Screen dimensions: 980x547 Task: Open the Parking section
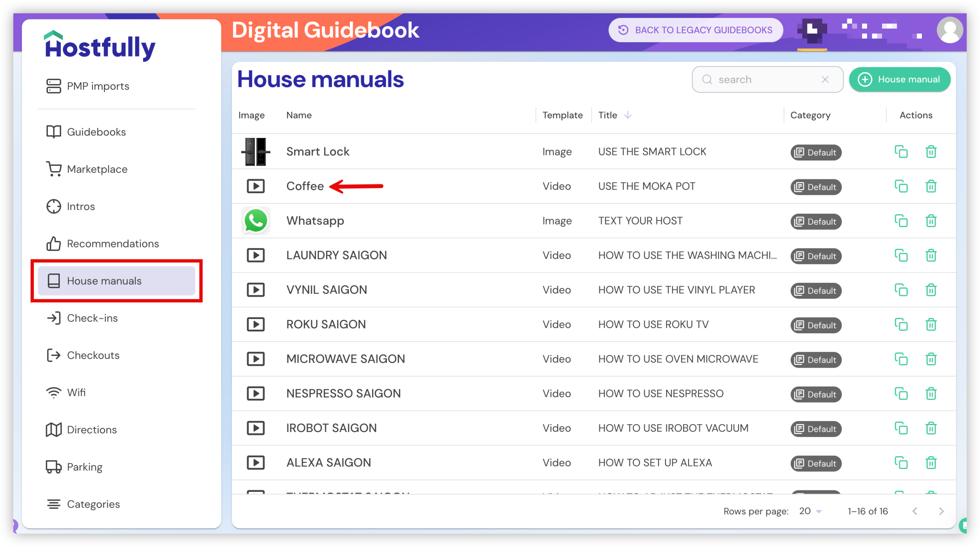(x=84, y=467)
